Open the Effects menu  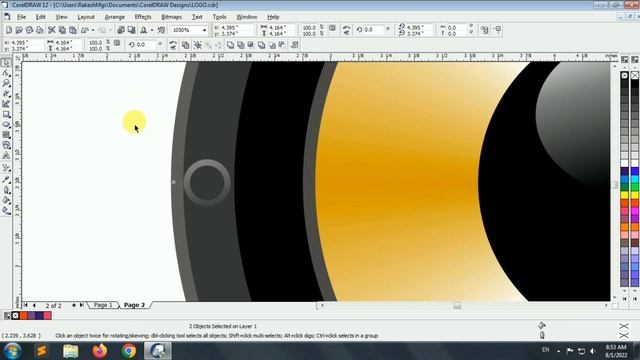coord(143,17)
